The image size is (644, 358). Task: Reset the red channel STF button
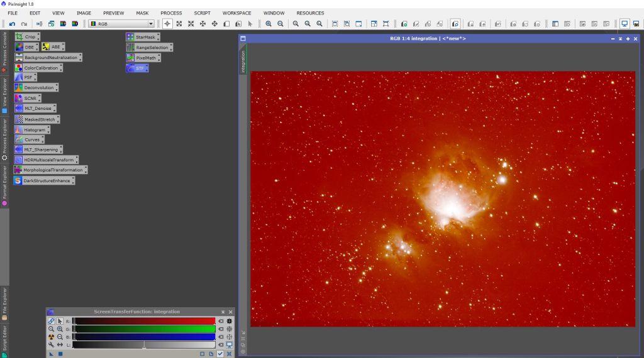point(221,321)
